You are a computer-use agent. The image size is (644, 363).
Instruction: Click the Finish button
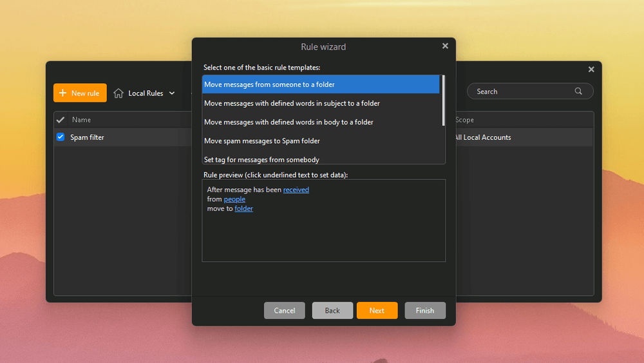point(424,310)
